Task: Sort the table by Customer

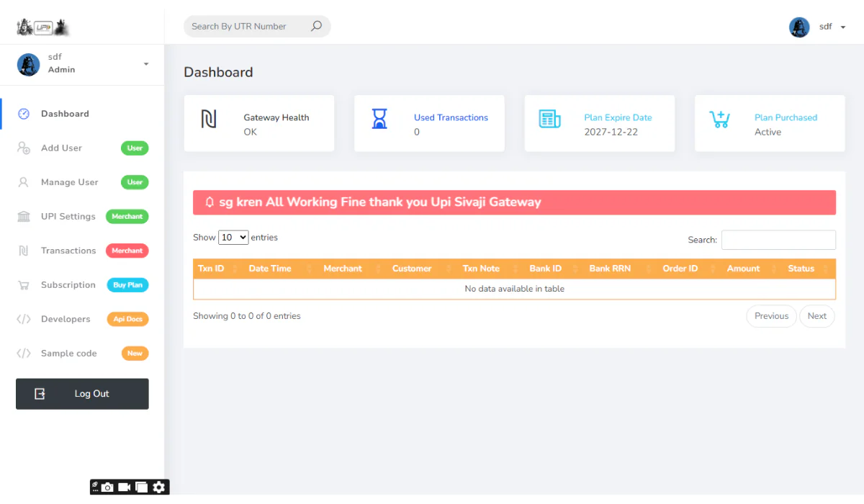Action: (421, 269)
